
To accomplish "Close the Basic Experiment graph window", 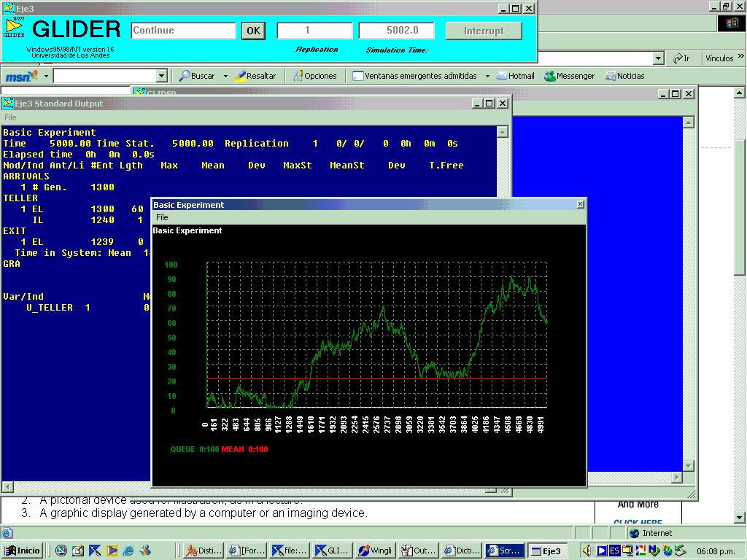I will point(580,204).
